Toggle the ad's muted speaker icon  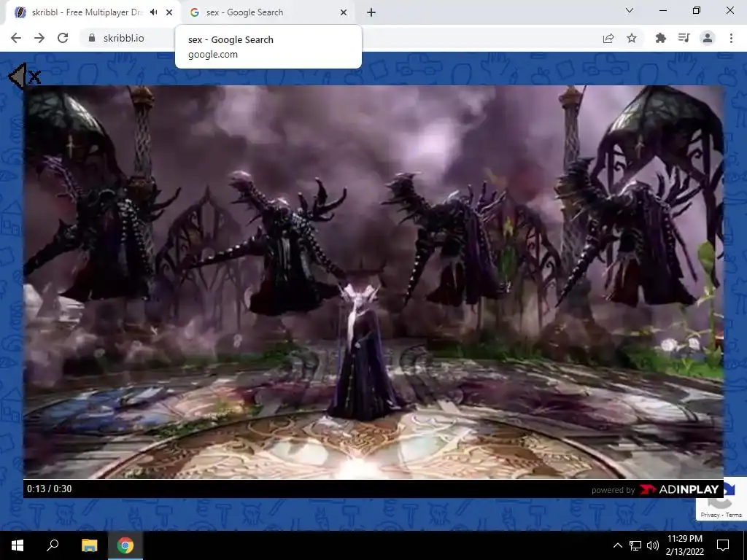pos(24,76)
